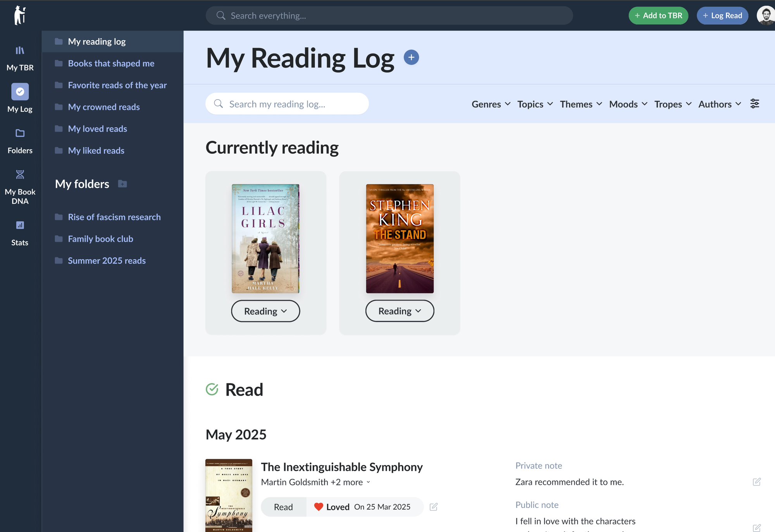
Task: Open Reading status dropdown for Lilac Girls
Action: pyautogui.click(x=265, y=311)
